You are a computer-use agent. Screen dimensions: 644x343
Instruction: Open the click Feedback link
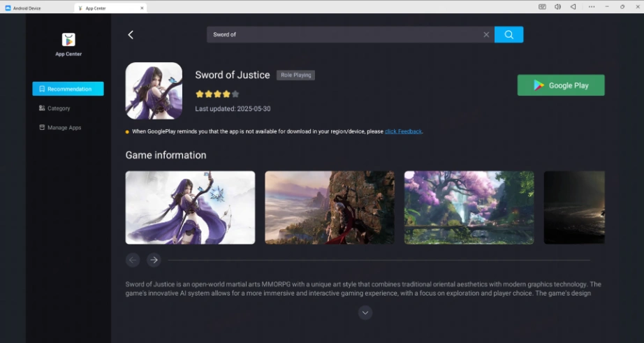point(403,131)
